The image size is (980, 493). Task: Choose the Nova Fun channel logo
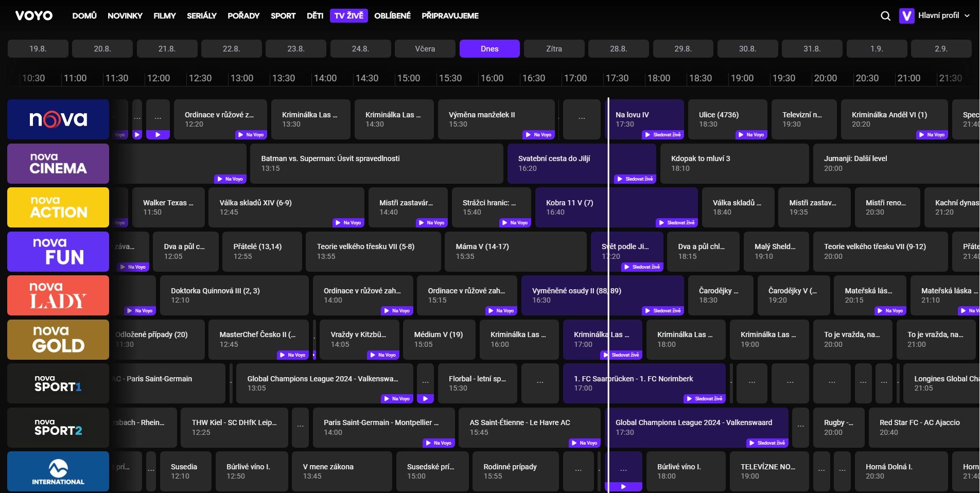tap(58, 252)
